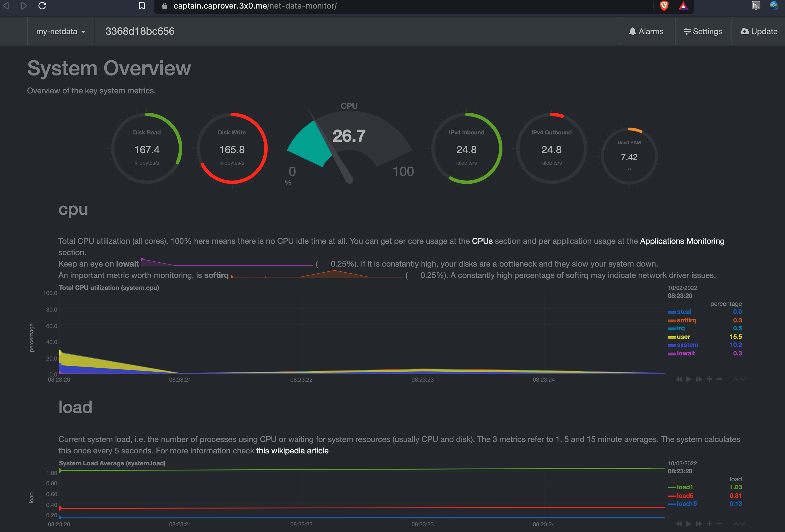Image resolution: width=785 pixels, height=532 pixels.
Task: Click the Update button
Action: [x=759, y=31]
